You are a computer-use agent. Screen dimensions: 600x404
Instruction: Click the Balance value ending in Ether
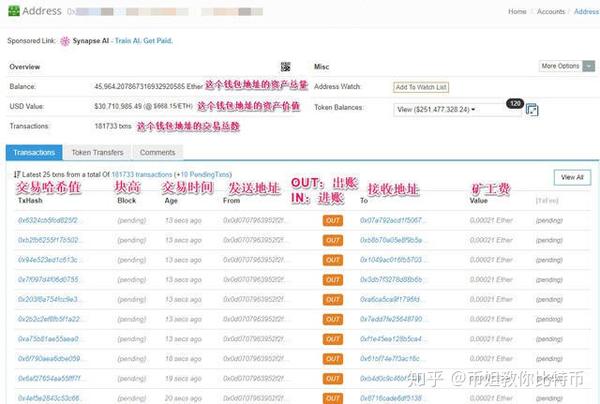tap(148, 87)
